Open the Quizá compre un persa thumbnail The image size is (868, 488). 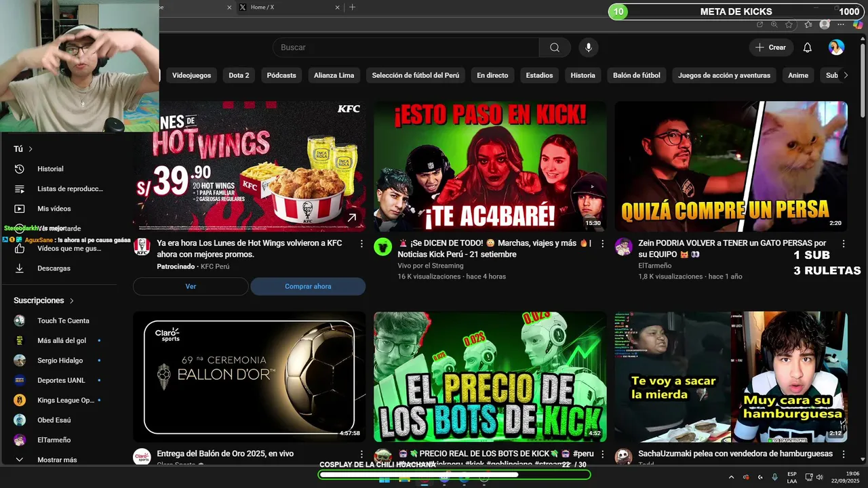(731, 167)
